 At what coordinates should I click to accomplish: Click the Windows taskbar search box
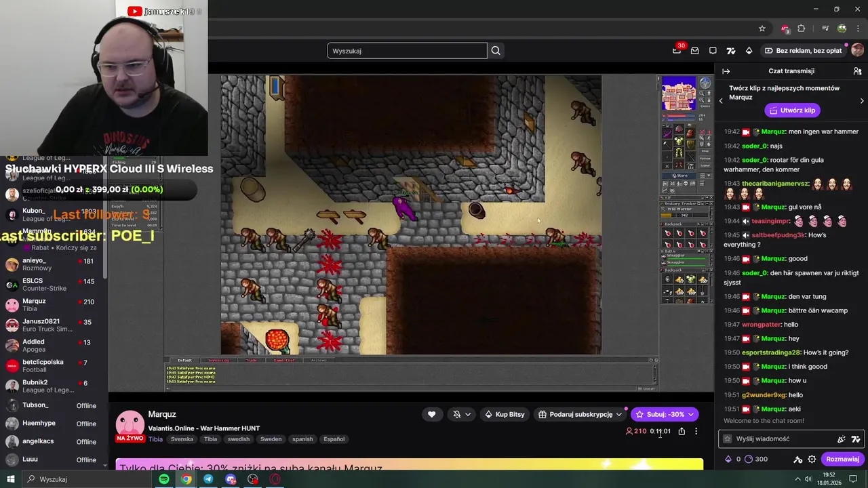87,479
